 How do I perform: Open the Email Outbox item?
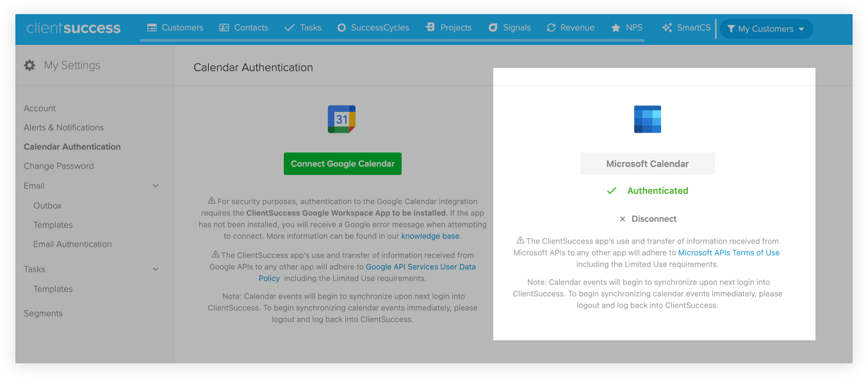[x=47, y=206]
